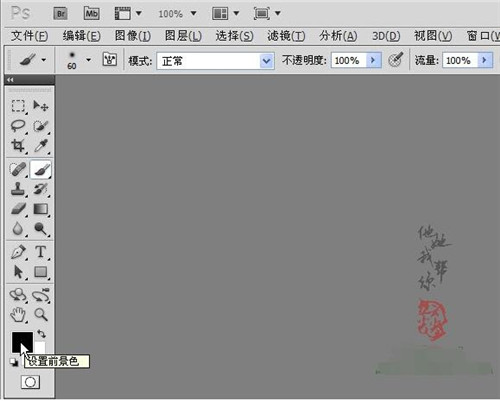
Task: Select the Horizontal Type tool
Action: [41, 252]
